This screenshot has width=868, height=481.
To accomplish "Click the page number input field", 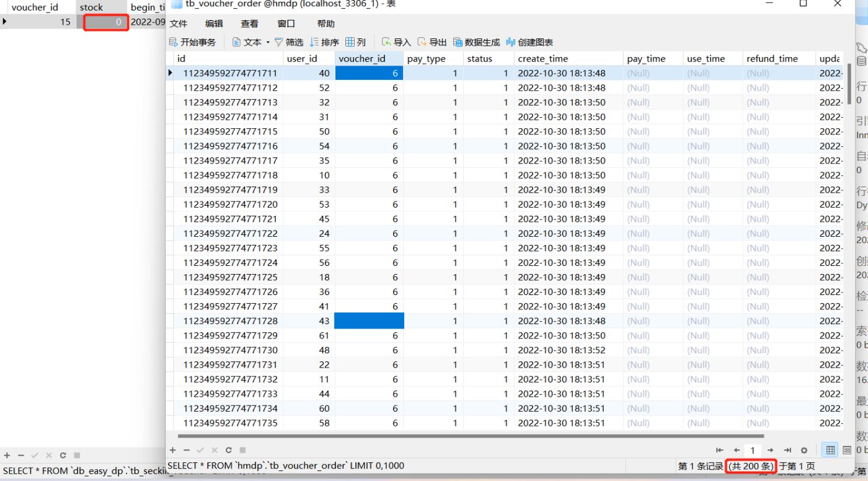I will (753, 450).
